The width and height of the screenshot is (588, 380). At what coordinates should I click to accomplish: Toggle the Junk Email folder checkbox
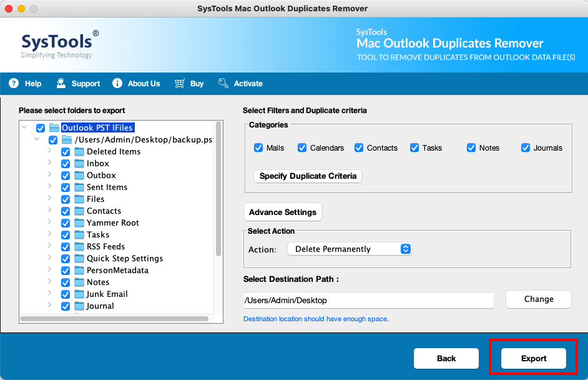pos(66,294)
